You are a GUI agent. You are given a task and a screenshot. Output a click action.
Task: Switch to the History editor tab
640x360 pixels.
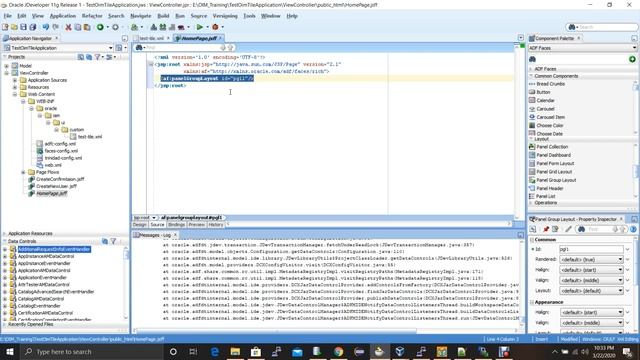point(216,225)
